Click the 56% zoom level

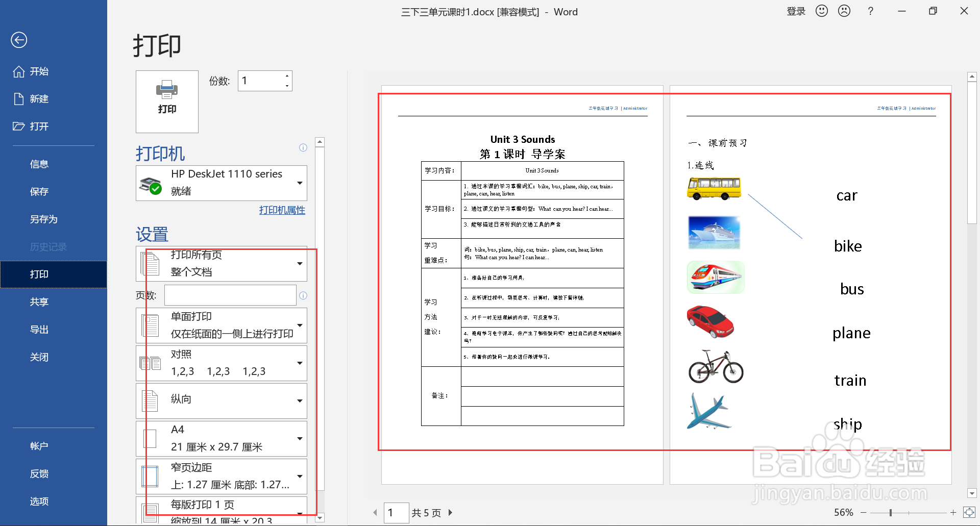[844, 512]
